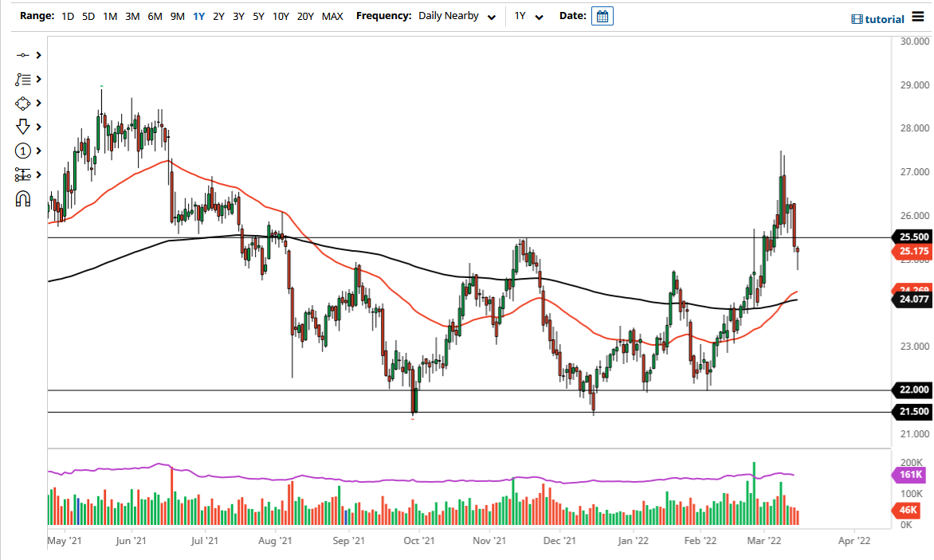Click the Sep '21 date axis label

click(x=348, y=541)
